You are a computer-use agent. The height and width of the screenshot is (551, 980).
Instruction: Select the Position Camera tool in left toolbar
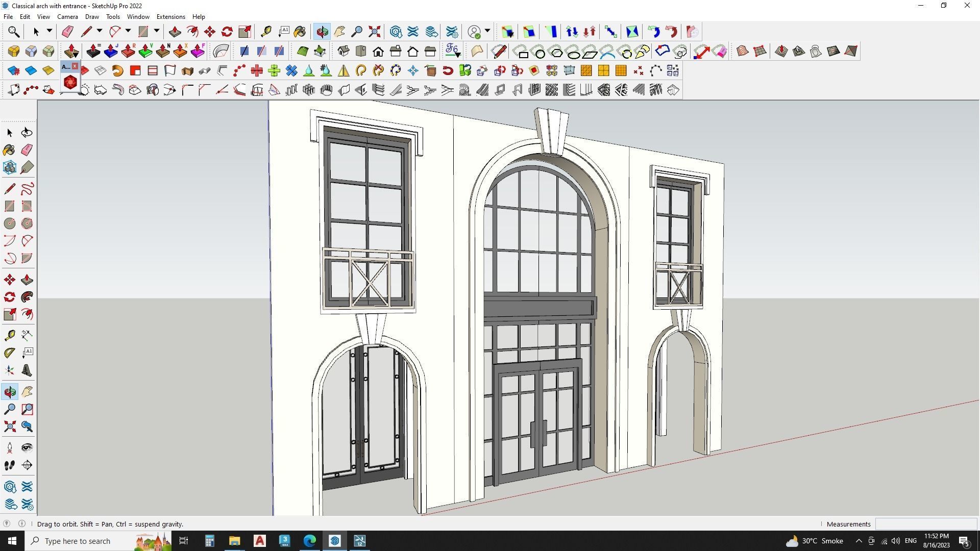coord(10,448)
